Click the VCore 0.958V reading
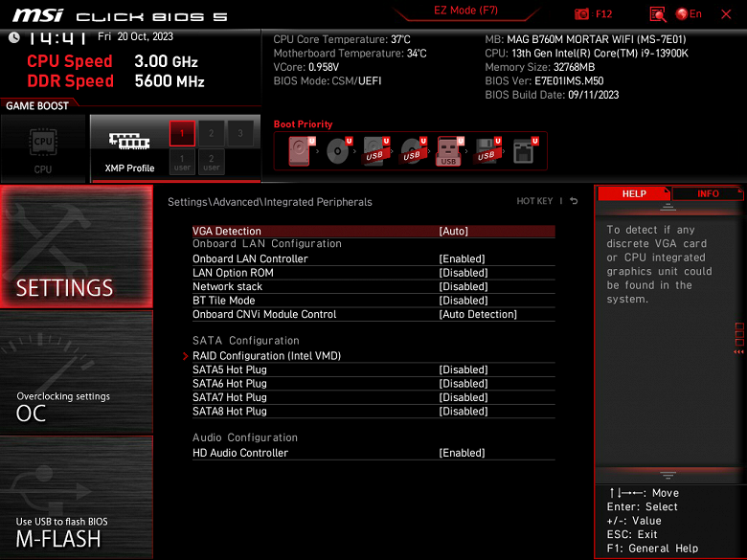The width and height of the screenshot is (747, 560). click(x=306, y=67)
